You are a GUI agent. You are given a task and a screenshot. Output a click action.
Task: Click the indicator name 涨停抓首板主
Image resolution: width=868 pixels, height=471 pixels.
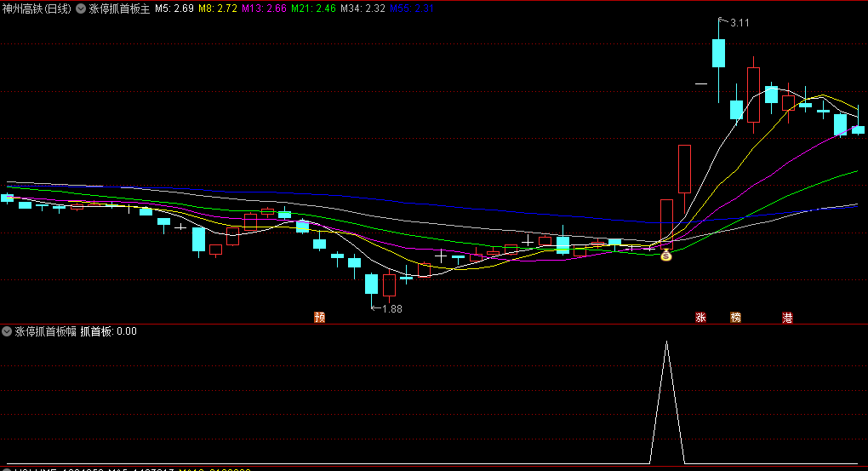[x=120, y=9]
